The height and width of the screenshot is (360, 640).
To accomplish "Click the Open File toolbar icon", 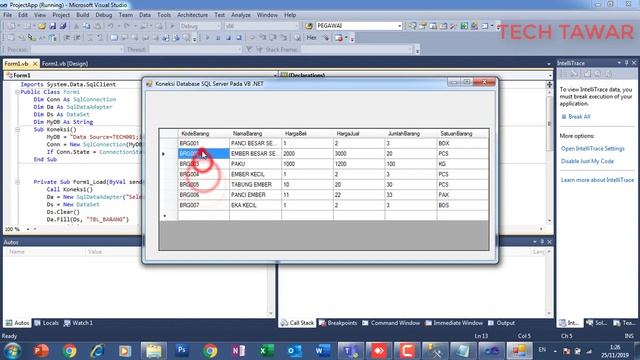I will 41,26.
